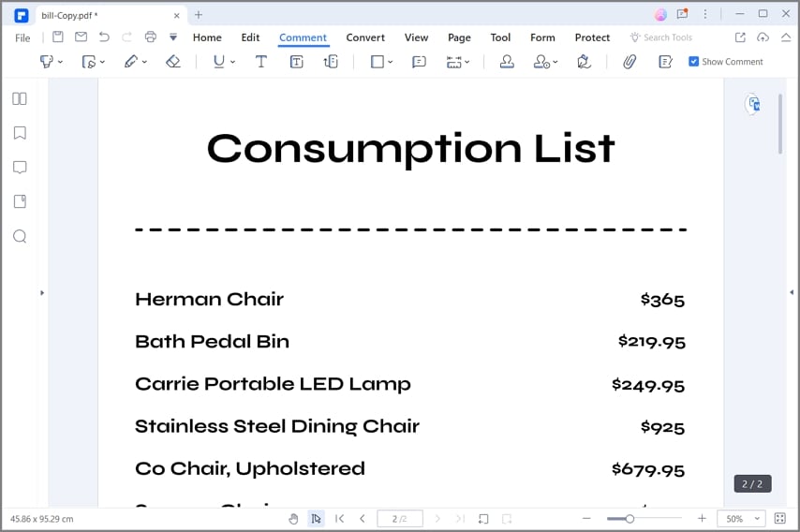Image resolution: width=800 pixels, height=532 pixels.
Task: Open the custom stamp dropdown arrow
Action: [556, 62]
